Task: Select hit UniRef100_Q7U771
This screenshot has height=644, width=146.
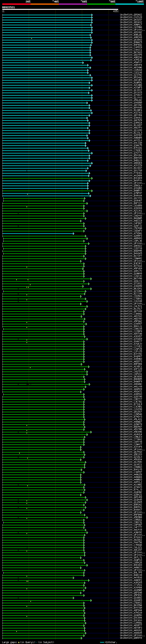Action: [x=131, y=153]
